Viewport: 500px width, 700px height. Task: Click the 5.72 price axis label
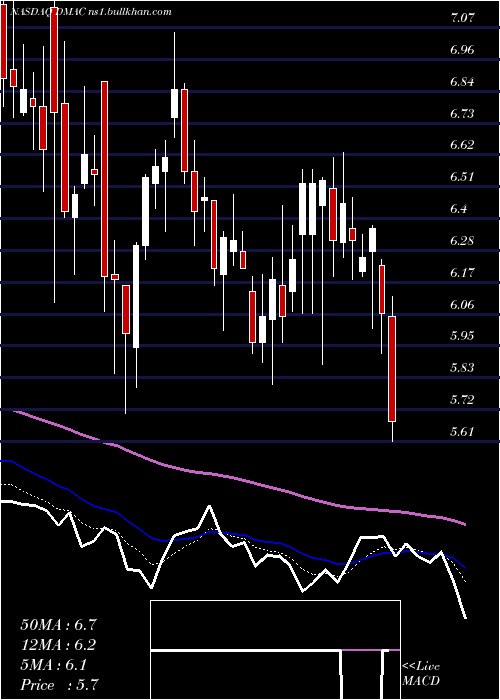(461, 400)
